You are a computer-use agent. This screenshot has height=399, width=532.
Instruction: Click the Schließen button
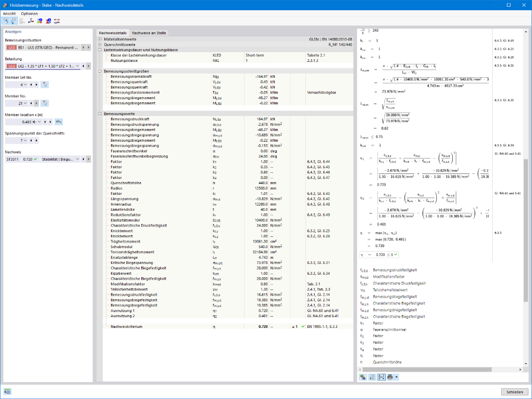coord(515,392)
